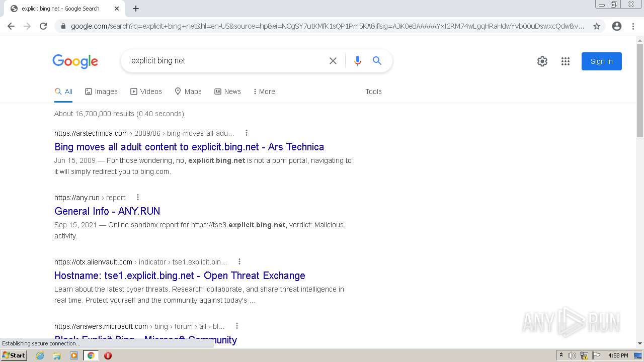The width and height of the screenshot is (644, 362).
Task: Open the Ars Technica explicit.bing.net article
Action: pyautogui.click(x=189, y=147)
